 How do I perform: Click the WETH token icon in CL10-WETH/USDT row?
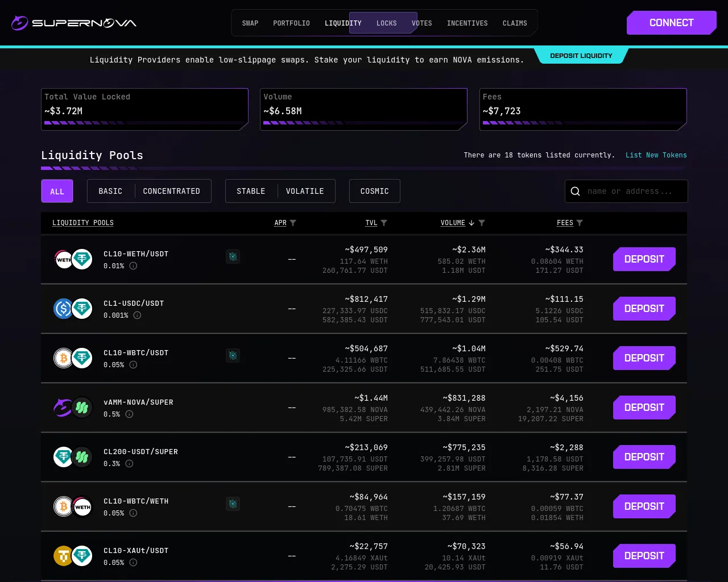click(x=63, y=259)
